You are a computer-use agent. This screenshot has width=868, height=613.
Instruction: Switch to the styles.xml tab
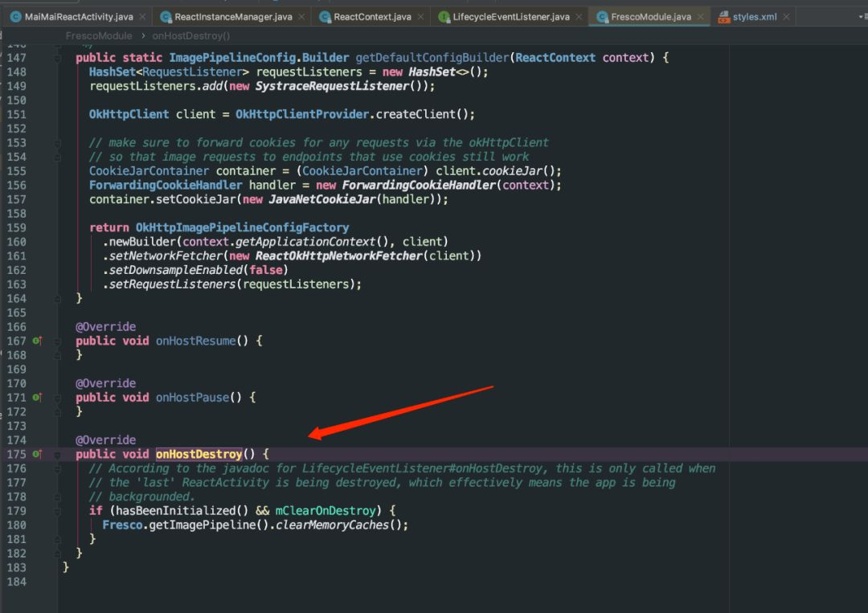(x=755, y=17)
